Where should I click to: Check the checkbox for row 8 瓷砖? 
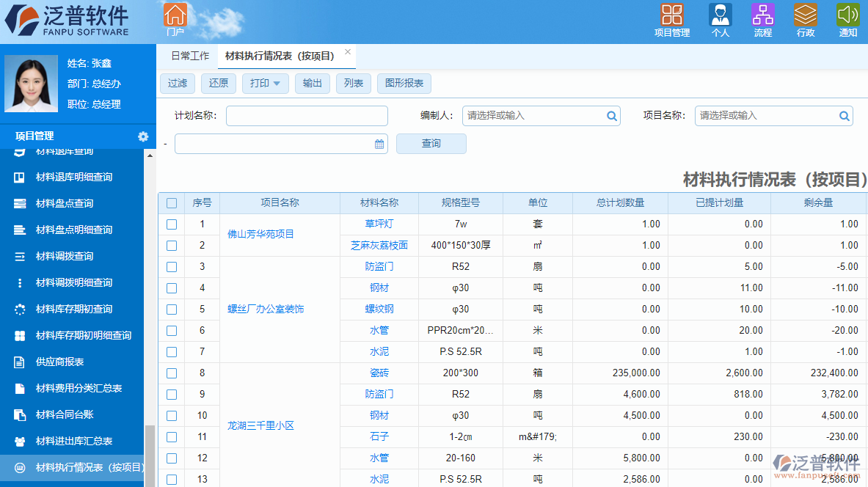(x=171, y=373)
